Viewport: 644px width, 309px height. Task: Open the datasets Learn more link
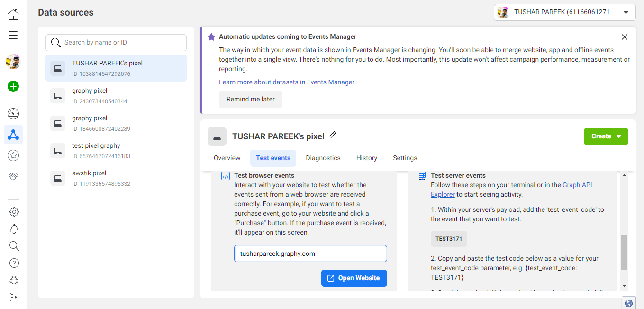coord(286,82)
